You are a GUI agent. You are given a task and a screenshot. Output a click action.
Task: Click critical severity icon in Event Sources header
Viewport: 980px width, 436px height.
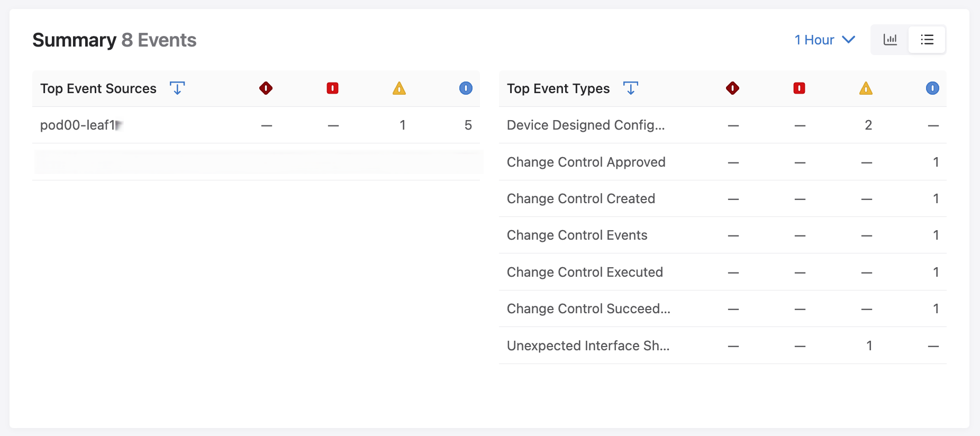266,88
